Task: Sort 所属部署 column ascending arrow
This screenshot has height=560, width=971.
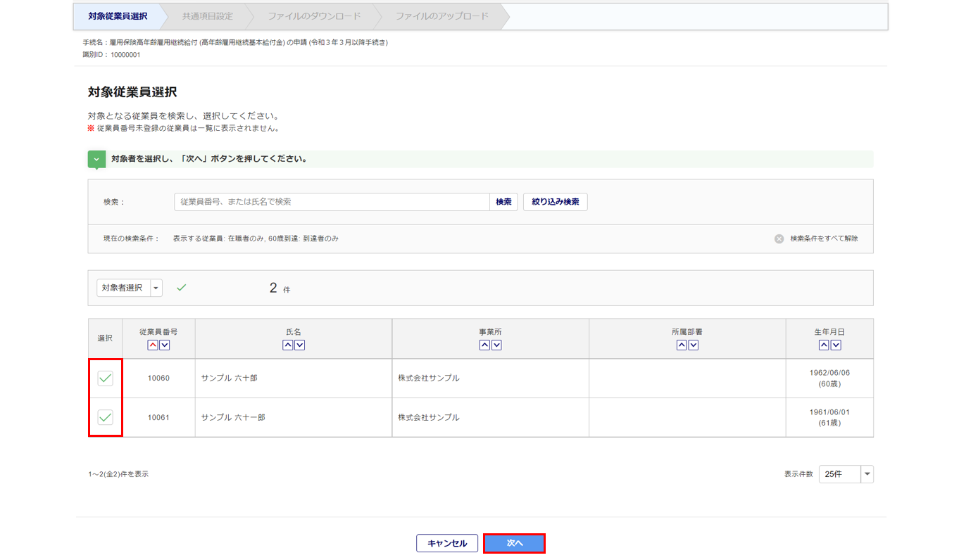Action: pos(682,345)
